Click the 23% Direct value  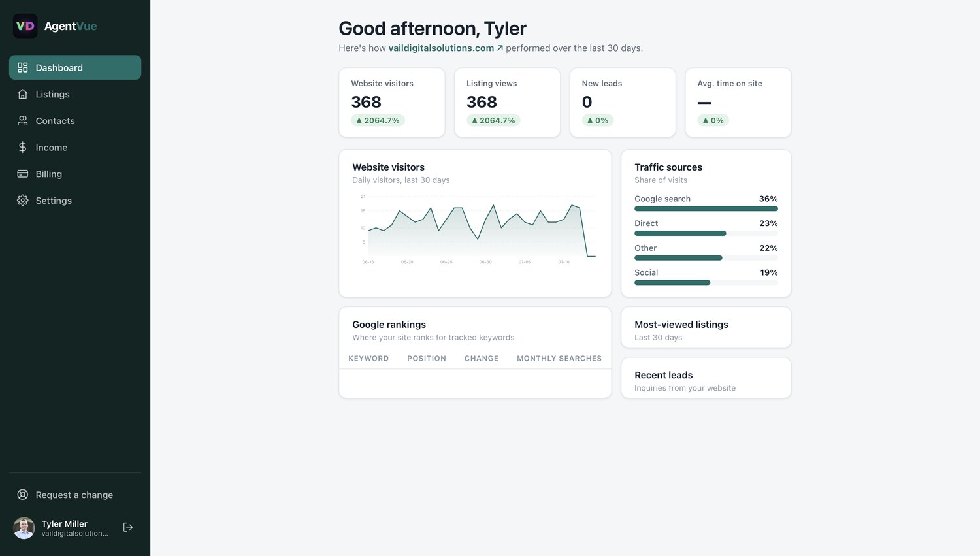(768, 223)
